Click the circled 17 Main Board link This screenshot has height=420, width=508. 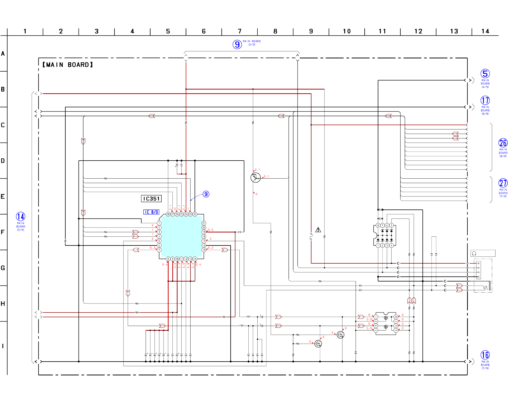[485, 101]
